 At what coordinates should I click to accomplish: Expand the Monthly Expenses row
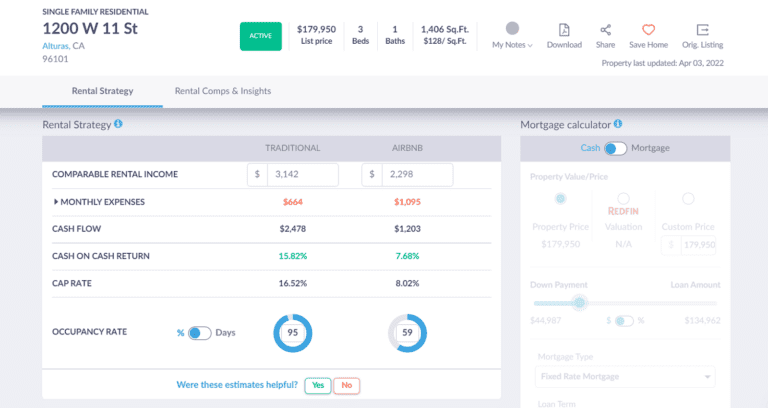click(56, 202)
